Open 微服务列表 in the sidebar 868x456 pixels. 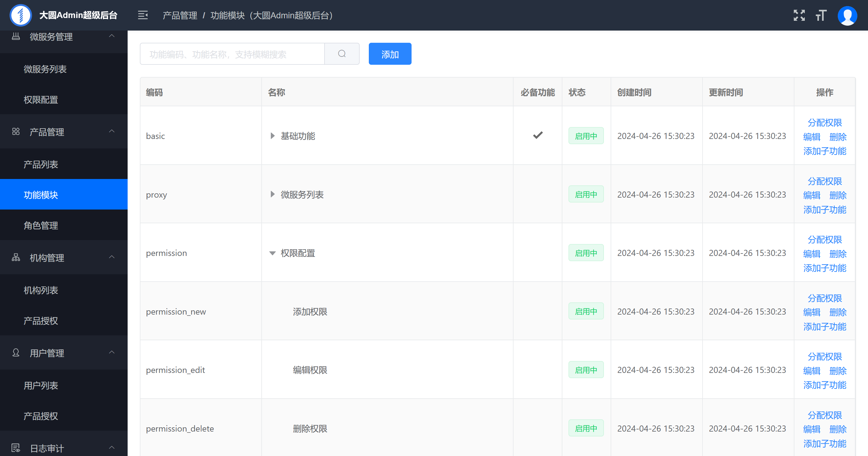click(64, 69)
